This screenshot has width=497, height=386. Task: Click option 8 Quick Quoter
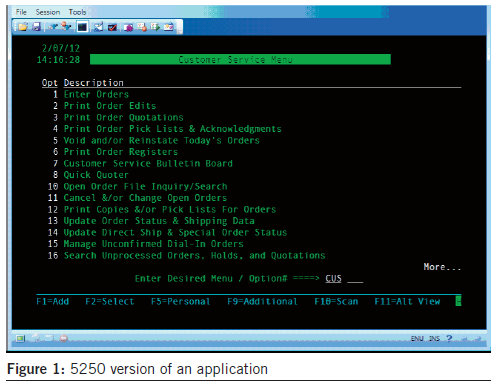coord(96,175)
